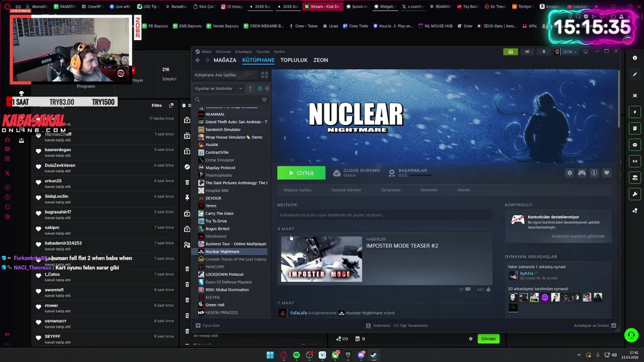Screen dimensions: 644x362
Task: Open the Oyunlar menu
Action: [263, 52]
